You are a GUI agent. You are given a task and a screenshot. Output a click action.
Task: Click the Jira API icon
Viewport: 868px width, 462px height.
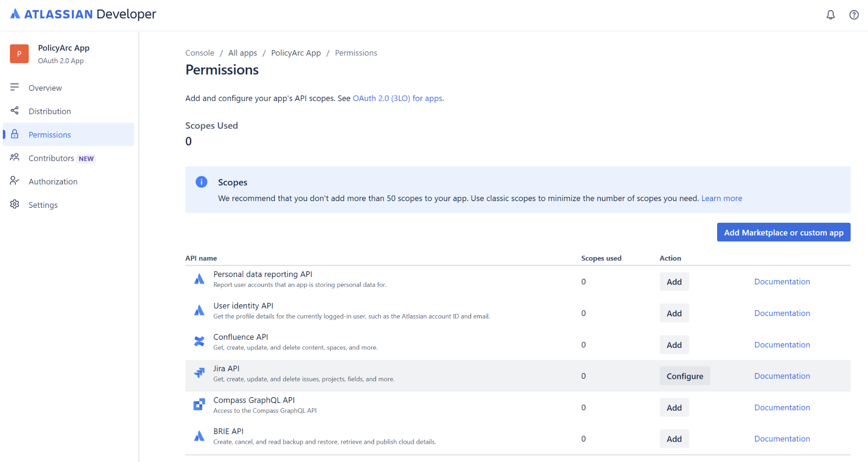(199, 373)
